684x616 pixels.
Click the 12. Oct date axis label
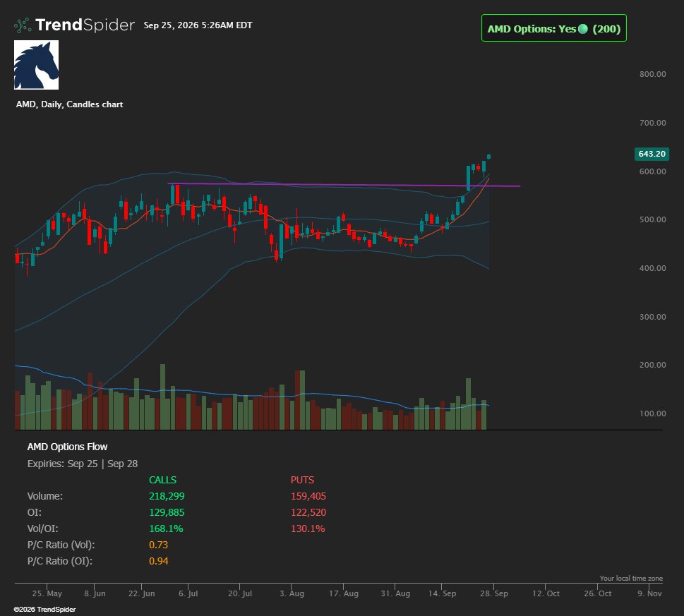546,593
